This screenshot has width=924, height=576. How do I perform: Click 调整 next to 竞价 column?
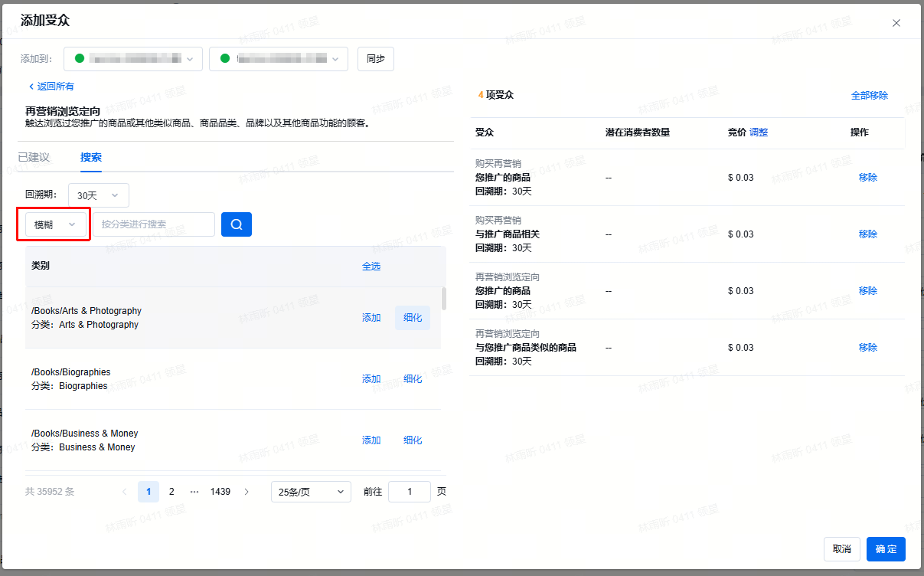tap(759, 133)
